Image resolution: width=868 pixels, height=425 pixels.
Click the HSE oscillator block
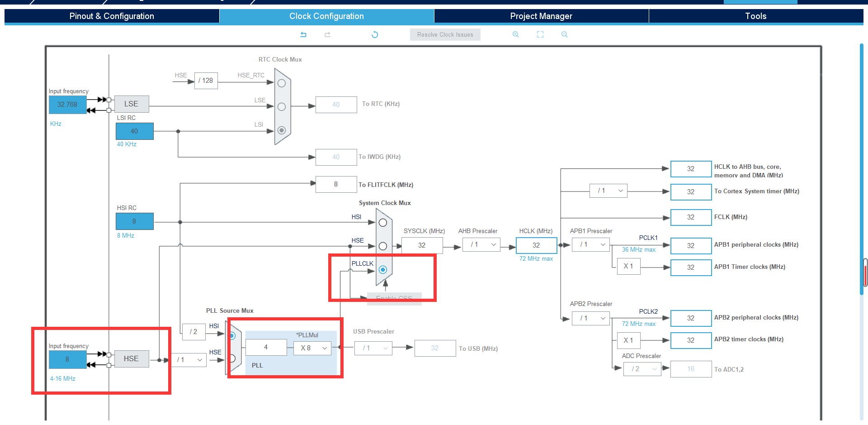tap(132, 358)
